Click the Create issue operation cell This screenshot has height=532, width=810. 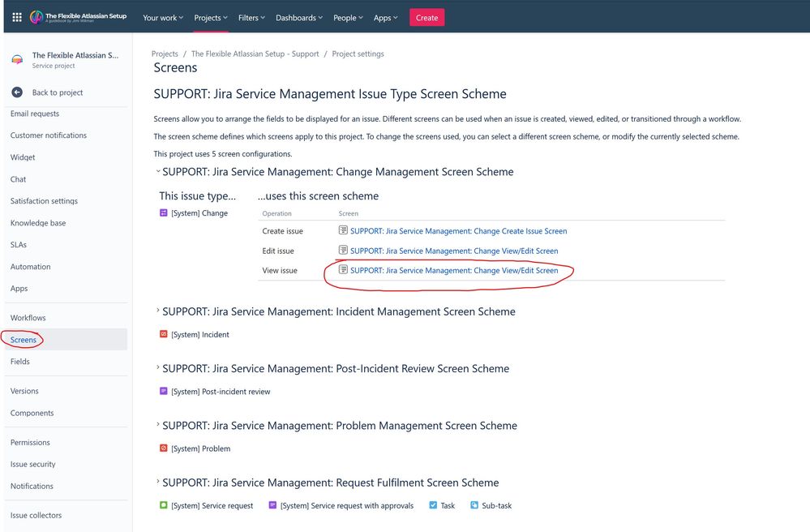click(x=283, y=231)
